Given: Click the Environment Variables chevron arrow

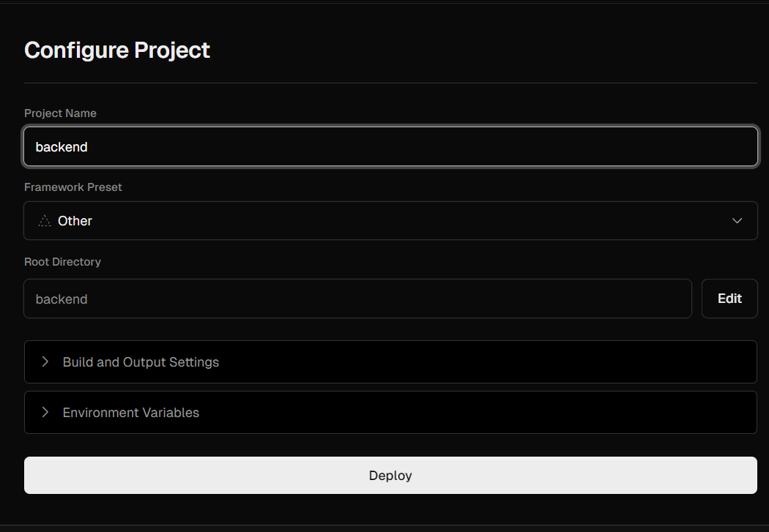Looking at the screenshot, I should click(x=45, y=412).
